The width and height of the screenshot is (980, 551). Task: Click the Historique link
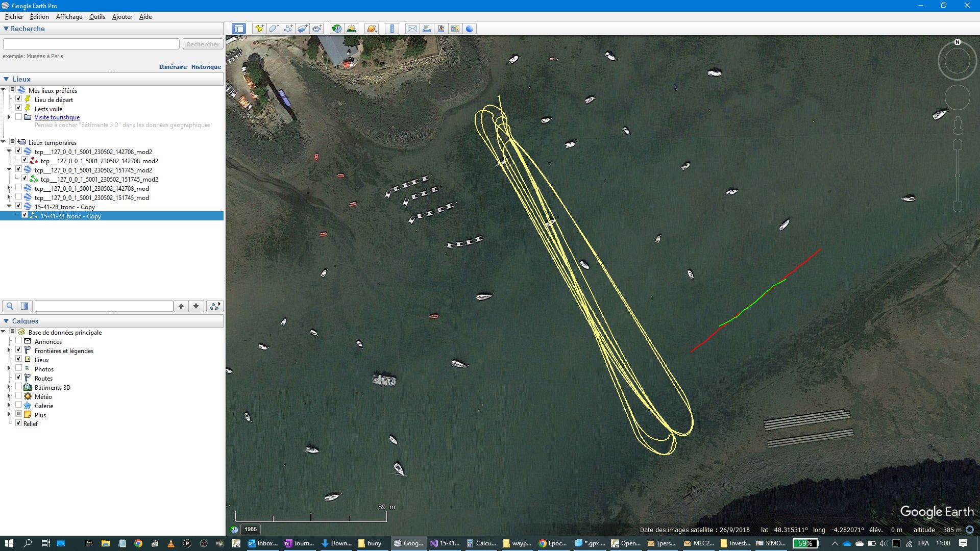(206, 67)
